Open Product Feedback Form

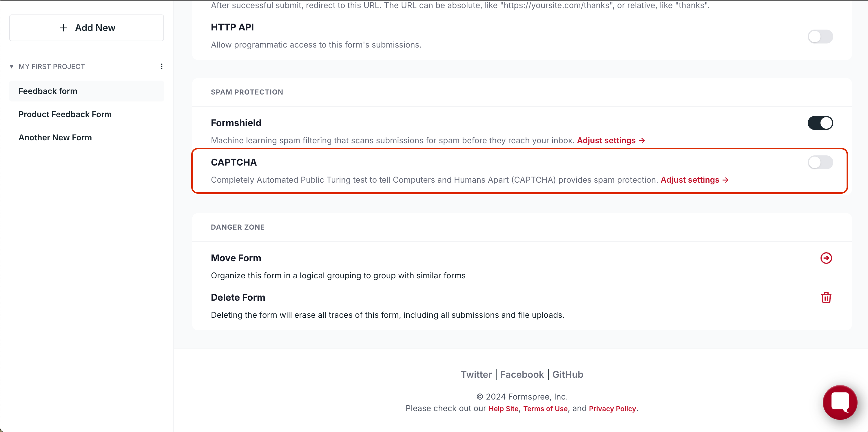click(x=65, y=114)
